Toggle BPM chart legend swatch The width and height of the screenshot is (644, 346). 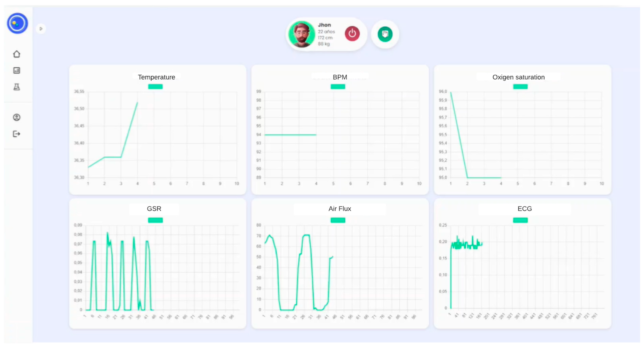[338, 87]
